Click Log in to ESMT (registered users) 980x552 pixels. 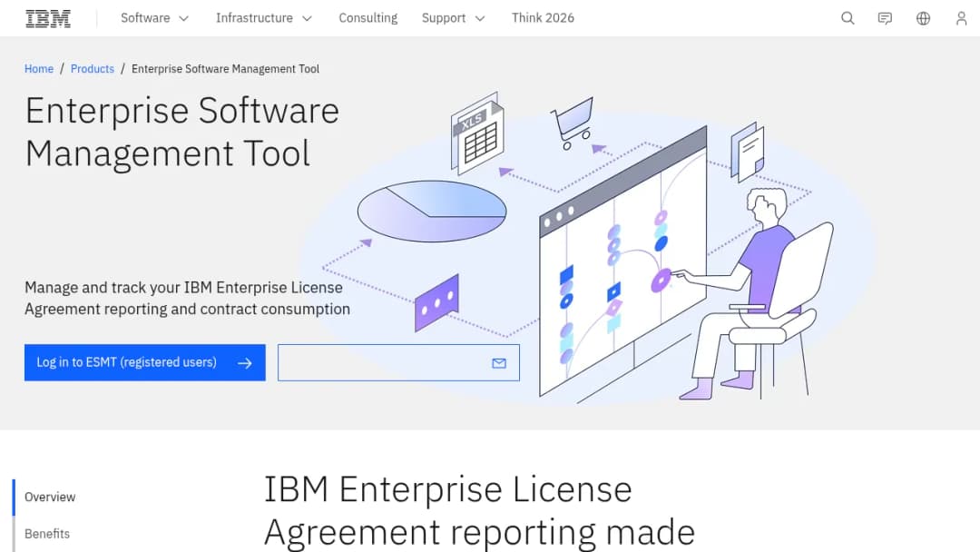[145, 362]
